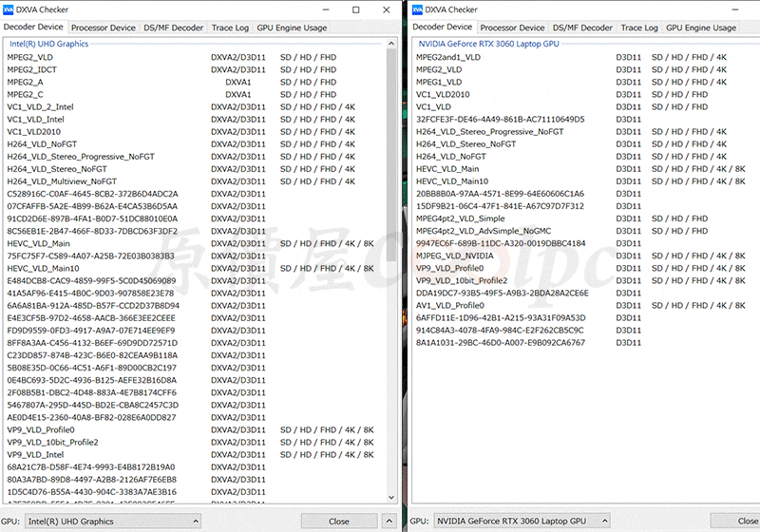Click the up-arrow expand button beside Close
The width and height of the screenshot is (760, 532).
(389, 522)
